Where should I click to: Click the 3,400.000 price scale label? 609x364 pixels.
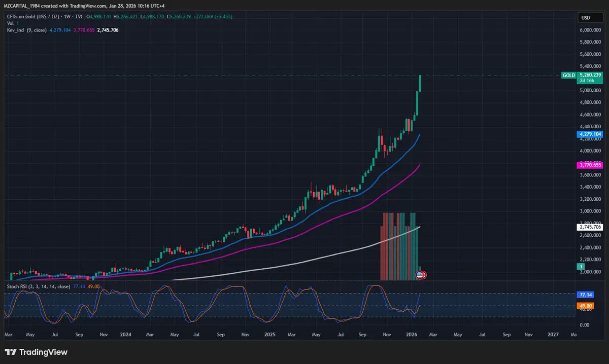590,187
